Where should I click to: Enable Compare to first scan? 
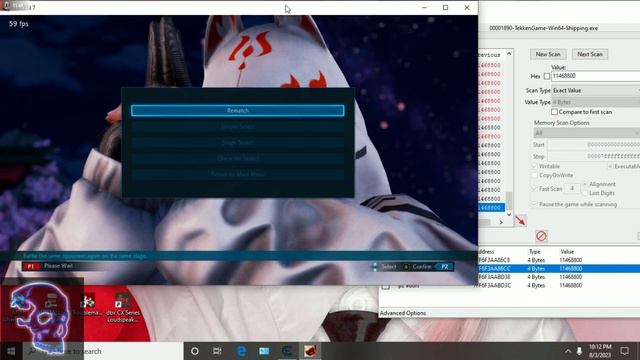coord(554,112)
